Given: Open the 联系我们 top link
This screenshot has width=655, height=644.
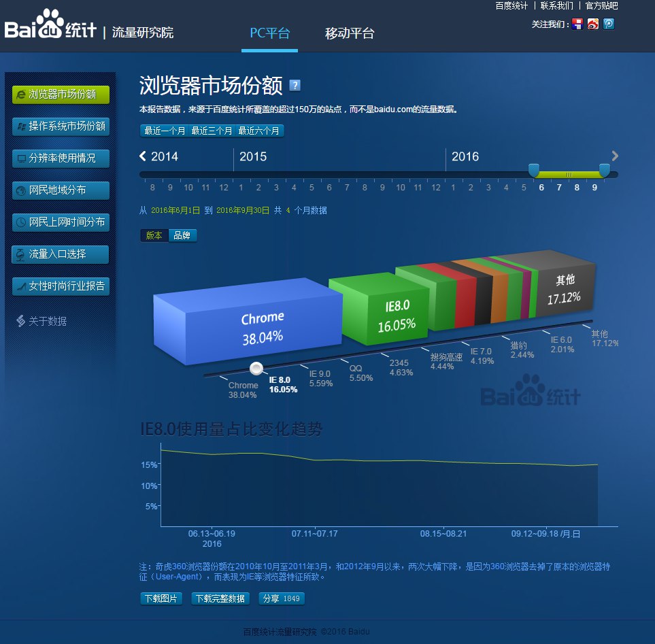Looking at the screenshot, I should click(557, 6).
